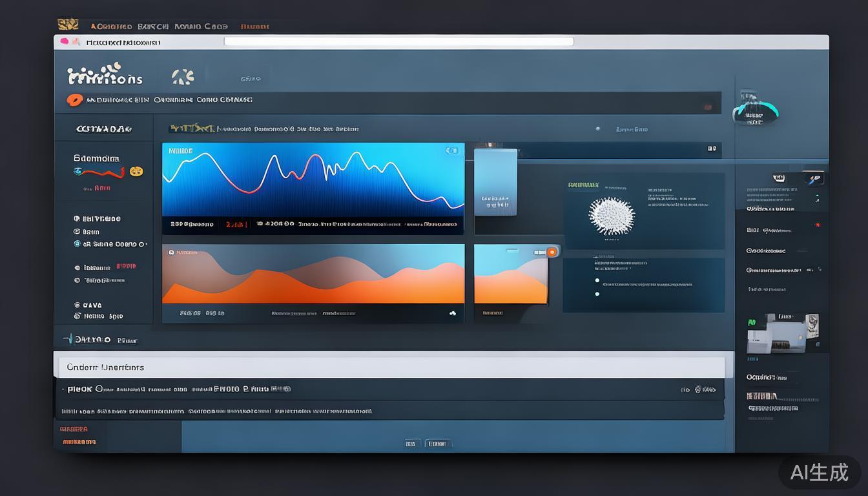The width and height of the screenshot is (868, 496).
Task: Toggle the upper white bullet in lower info panel
Action: [x=597, y=281]
